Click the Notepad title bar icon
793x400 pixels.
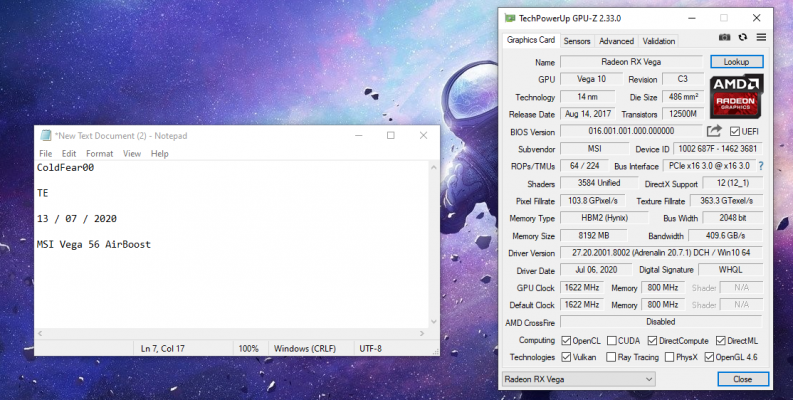point(46,136)
